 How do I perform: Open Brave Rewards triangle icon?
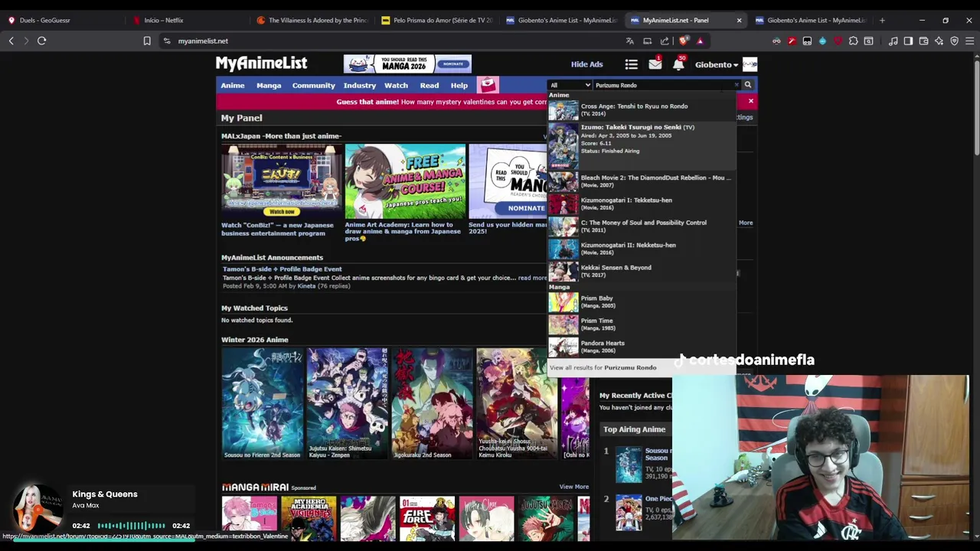(x=700, y=41)
